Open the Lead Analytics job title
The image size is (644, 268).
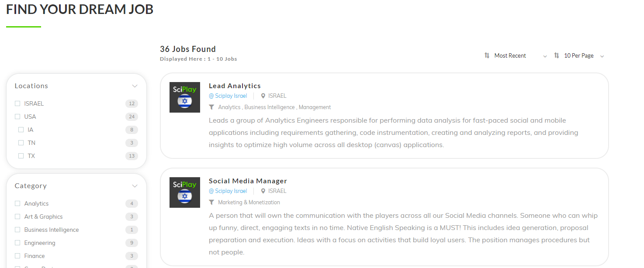[235, 86]
